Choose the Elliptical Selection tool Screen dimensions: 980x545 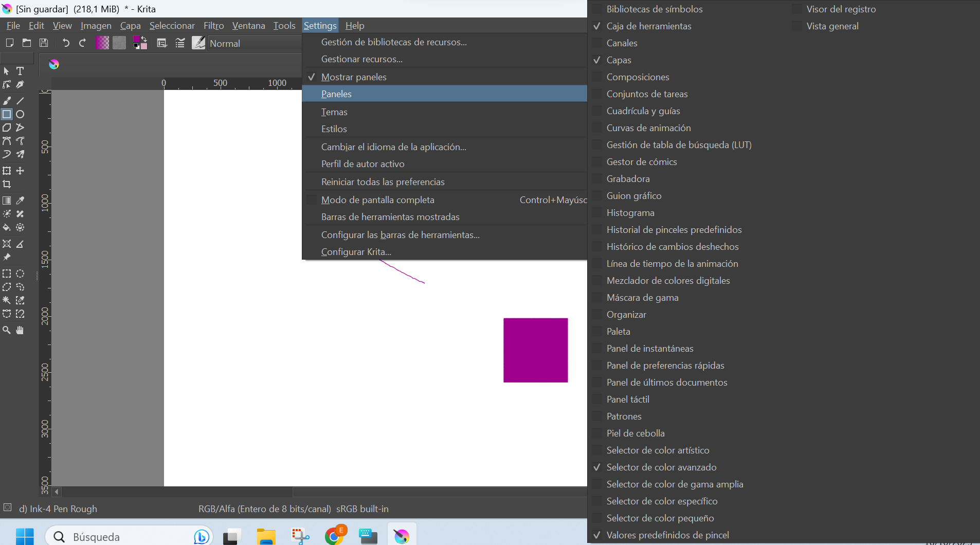(20, 274)
